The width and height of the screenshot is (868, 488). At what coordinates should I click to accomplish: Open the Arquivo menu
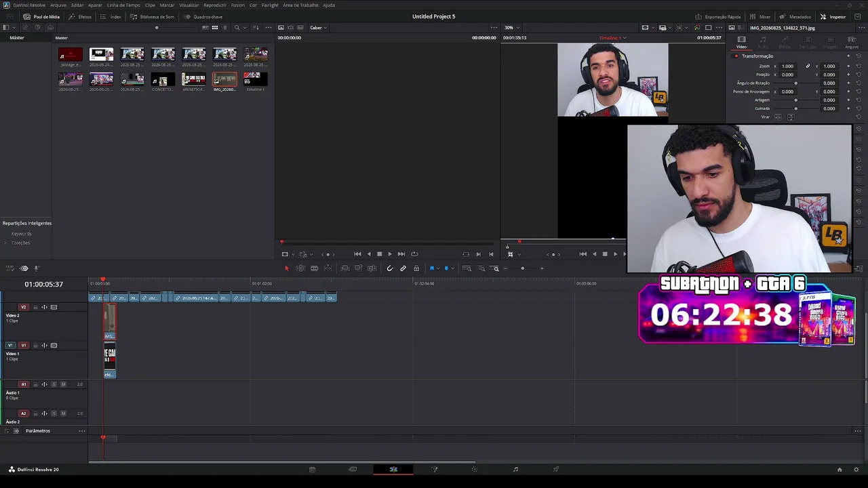[58, 5]
